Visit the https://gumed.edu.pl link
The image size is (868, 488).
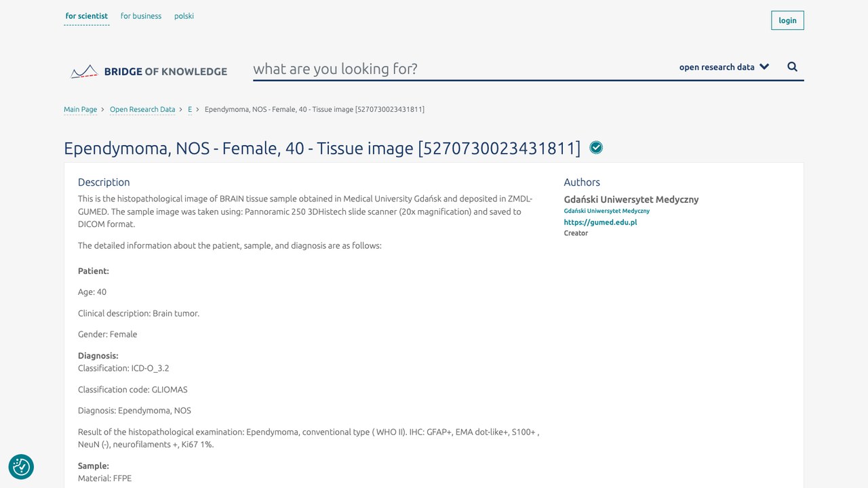point(600,222)
